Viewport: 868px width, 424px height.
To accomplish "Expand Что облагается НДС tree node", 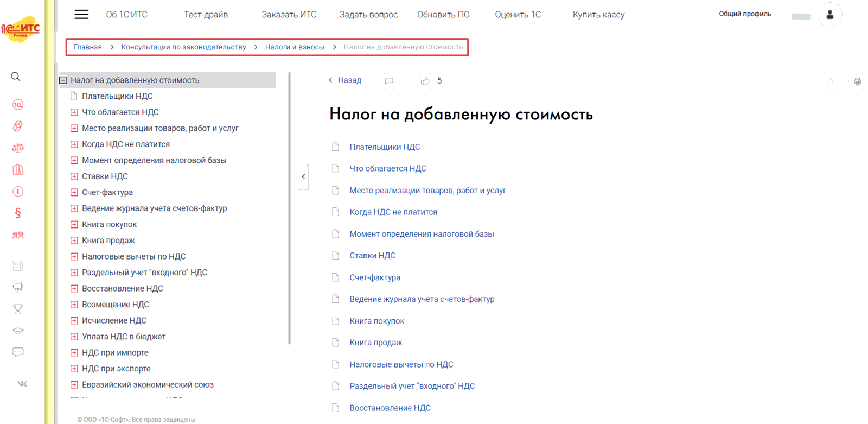I will pos(74,112).
